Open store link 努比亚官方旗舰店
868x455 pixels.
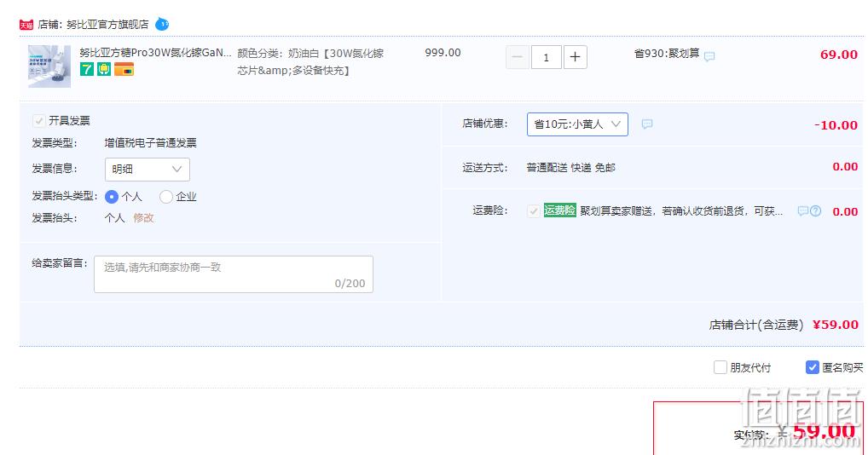point(107,25)
